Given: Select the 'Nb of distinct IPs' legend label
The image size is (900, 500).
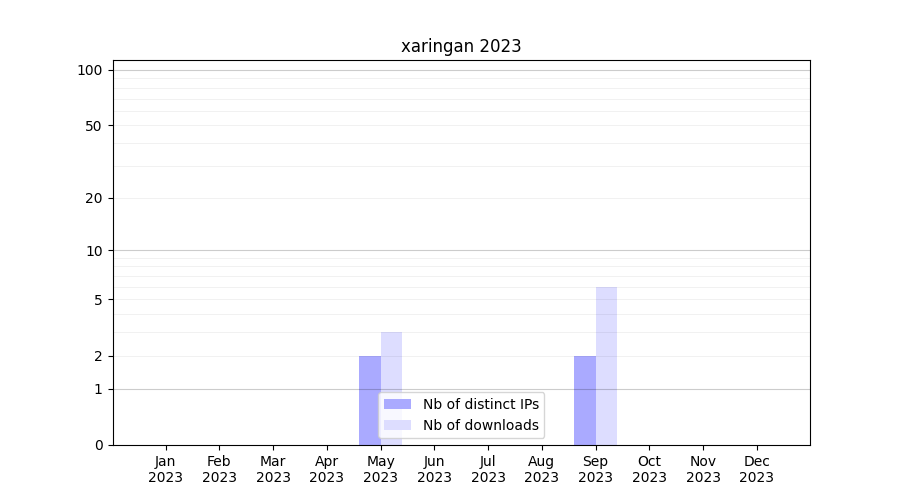Looking at the screenshot, I should pyautogui.click(x=480, y=404).
